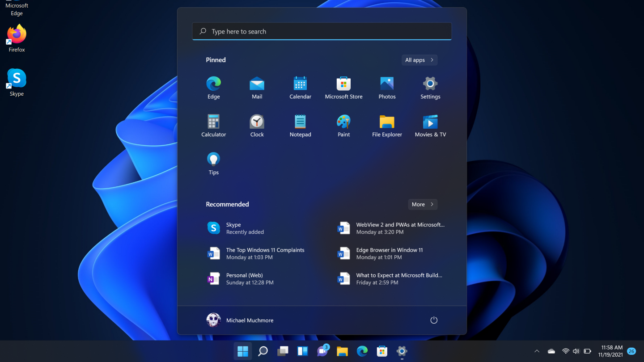Click the power button icon
The image size is (644, 362).
click(x=433, y=320)
